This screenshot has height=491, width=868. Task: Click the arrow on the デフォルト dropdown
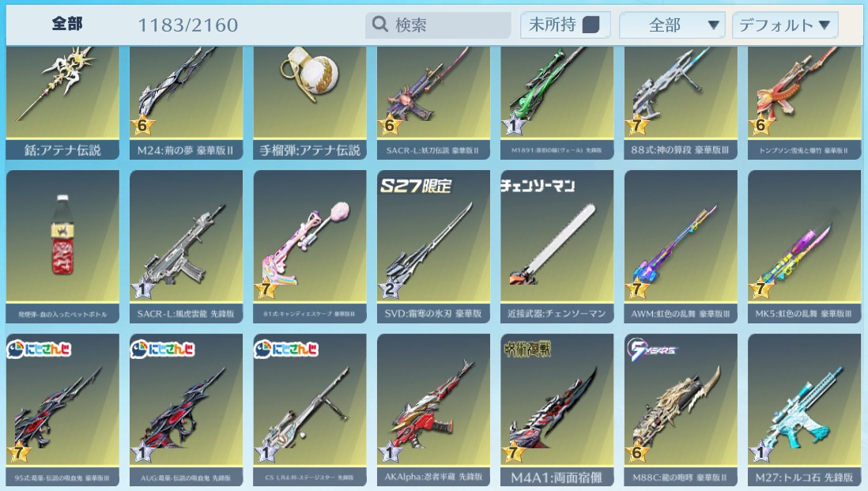pos(825,25)
